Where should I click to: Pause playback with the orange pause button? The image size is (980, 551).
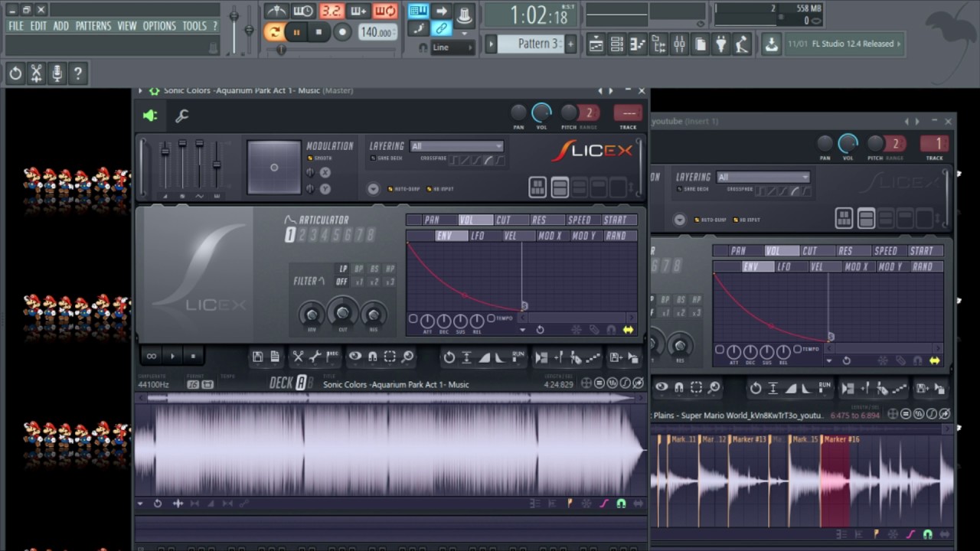pyautogui.click(x=296, y=32)
